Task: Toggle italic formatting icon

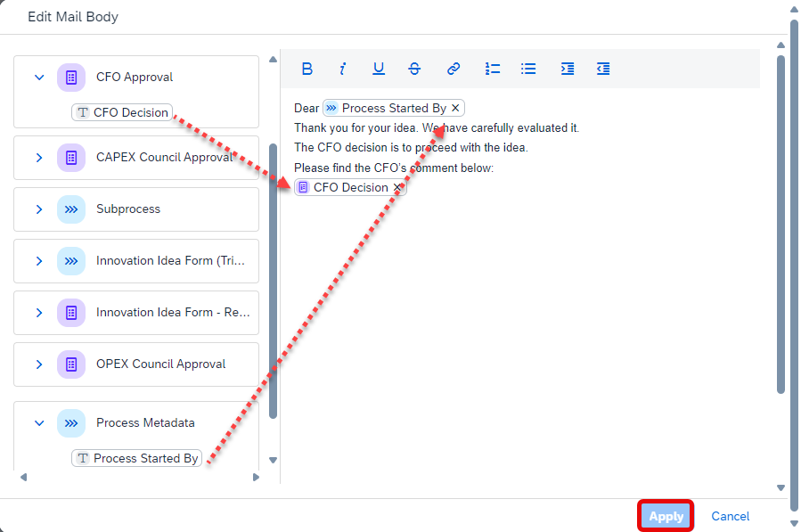Action: (x=342, y=69)
